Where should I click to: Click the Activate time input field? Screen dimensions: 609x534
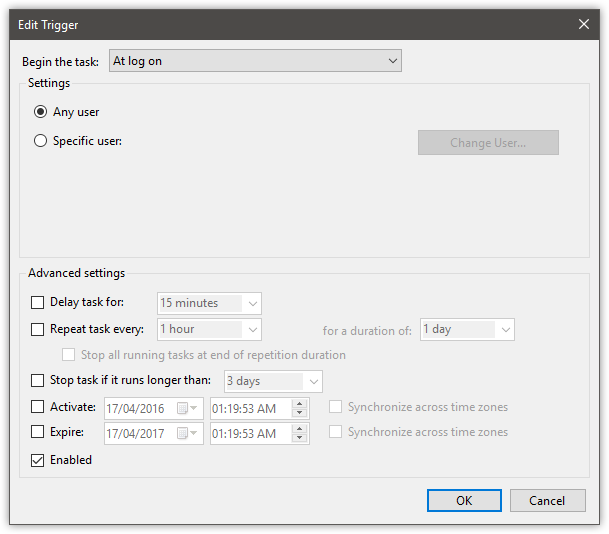pos(250,408)
